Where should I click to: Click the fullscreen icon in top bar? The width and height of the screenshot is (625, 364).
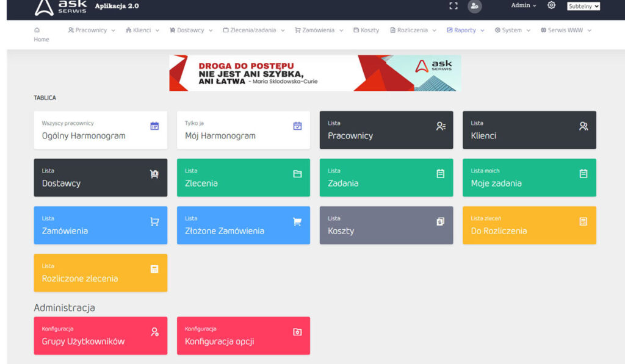453,6
